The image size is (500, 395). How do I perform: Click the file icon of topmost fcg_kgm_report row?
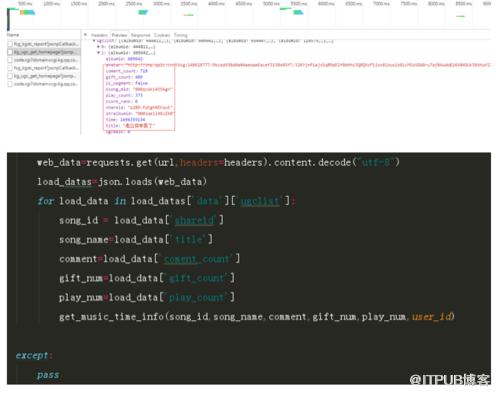[10, 44]
